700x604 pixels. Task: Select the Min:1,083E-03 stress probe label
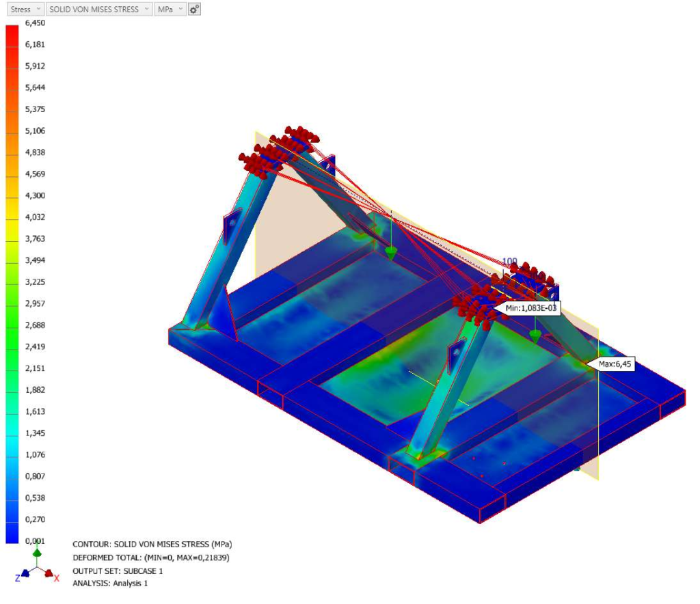[x=531, y=308]
